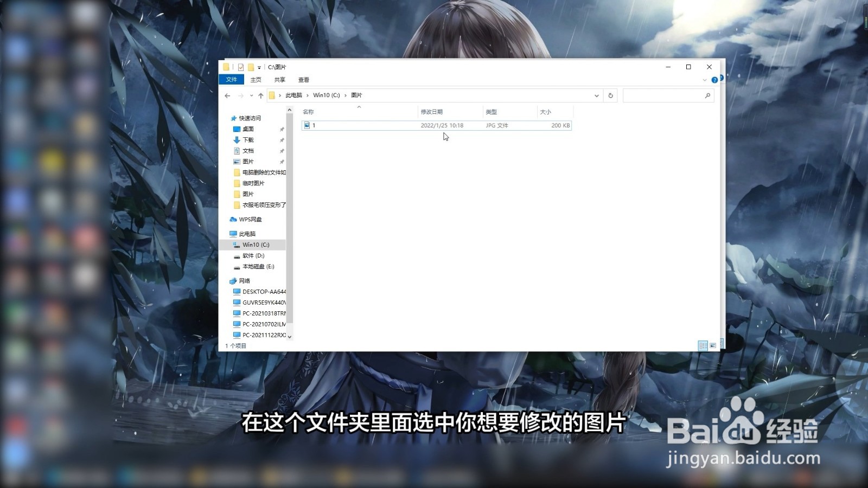Viewport: 868px width, 488px height.
Task: Open 文档 in the navigation pane
Action: pyautogui.click(x=248, y=151)
